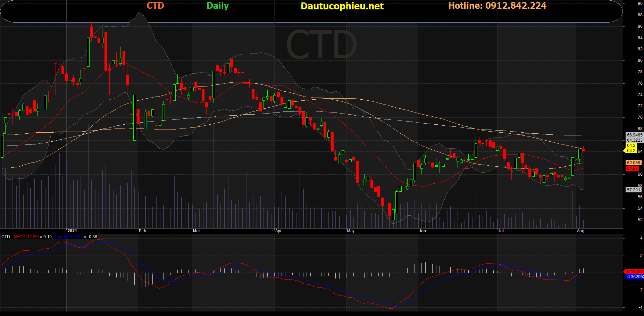Select the Aug marker on time axis
This screenshot has width=644, height=316.
[580, 231]
